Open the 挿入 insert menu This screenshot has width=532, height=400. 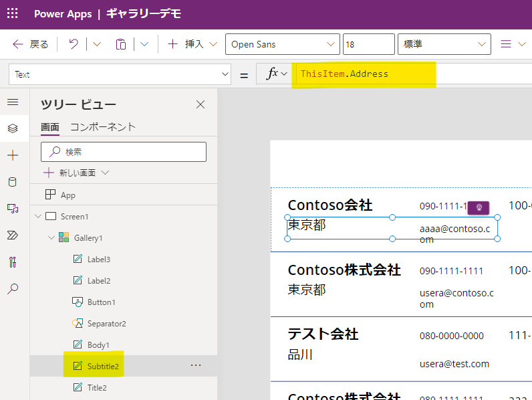point(192,44)
